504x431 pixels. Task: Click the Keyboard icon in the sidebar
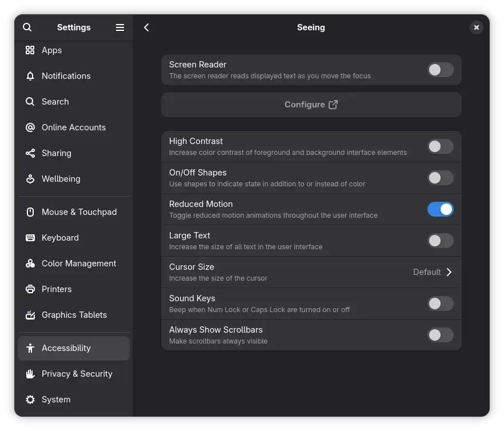(x=30, y=238)
